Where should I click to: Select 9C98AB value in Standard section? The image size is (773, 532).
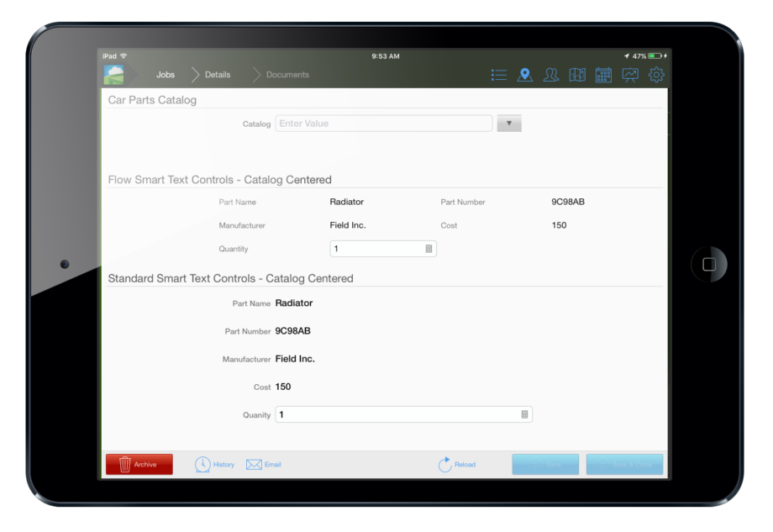click(293, 331)
